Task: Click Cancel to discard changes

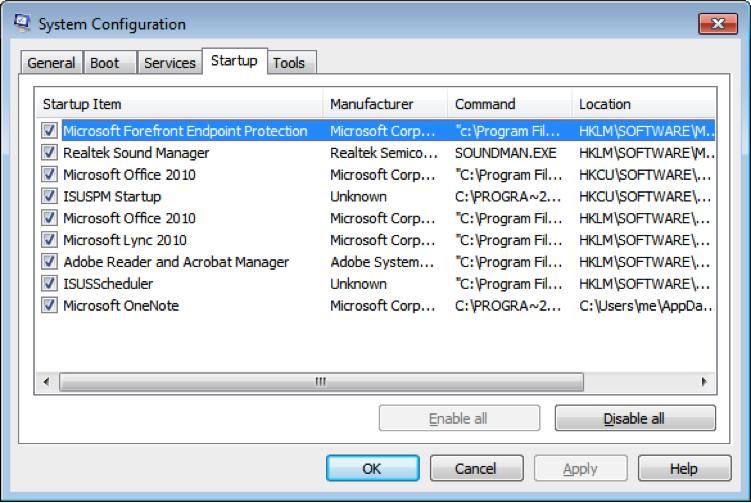Action: pos(476,468)
